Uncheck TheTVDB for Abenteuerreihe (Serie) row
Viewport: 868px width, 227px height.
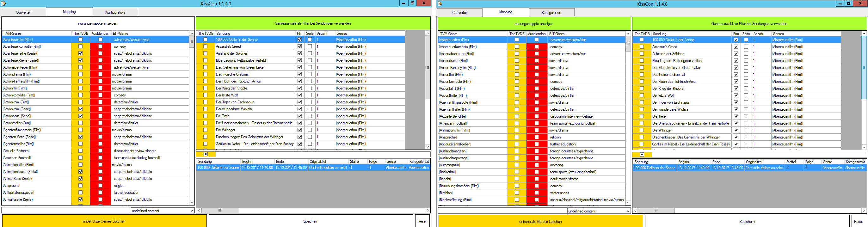coord(80,53)
